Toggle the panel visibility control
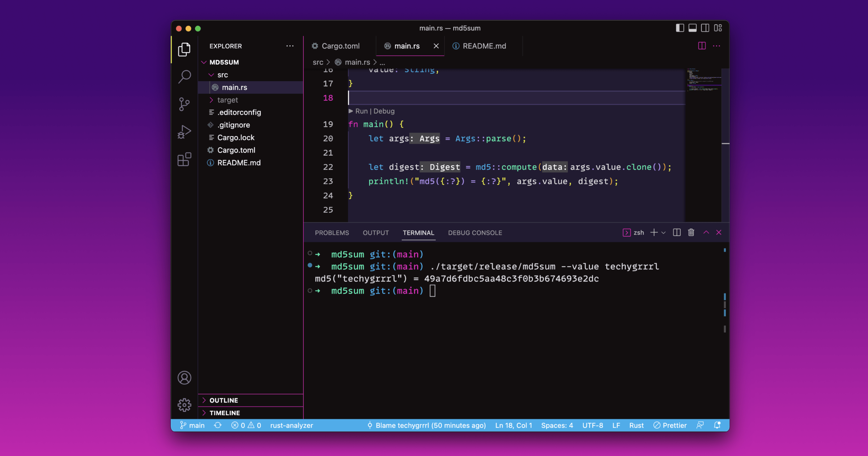Viewport: 868px width, 456px height. coord(693,28)
